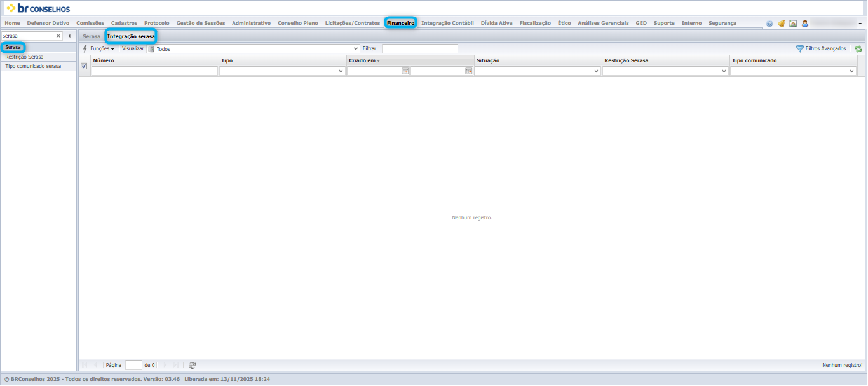Expand the Funções dropdown menu
868x386 pixels.
click(x=98, y=49)
